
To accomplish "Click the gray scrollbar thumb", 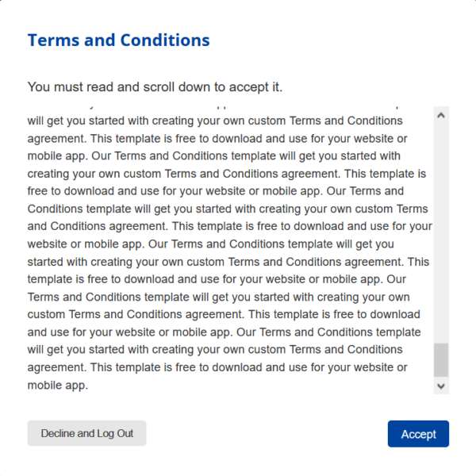I will tap(441, 360).
